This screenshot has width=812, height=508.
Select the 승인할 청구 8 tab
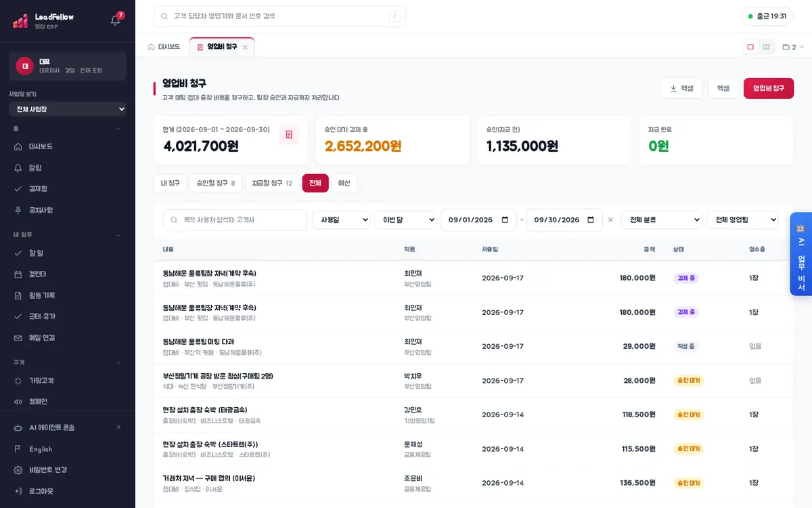coord(216,183)
